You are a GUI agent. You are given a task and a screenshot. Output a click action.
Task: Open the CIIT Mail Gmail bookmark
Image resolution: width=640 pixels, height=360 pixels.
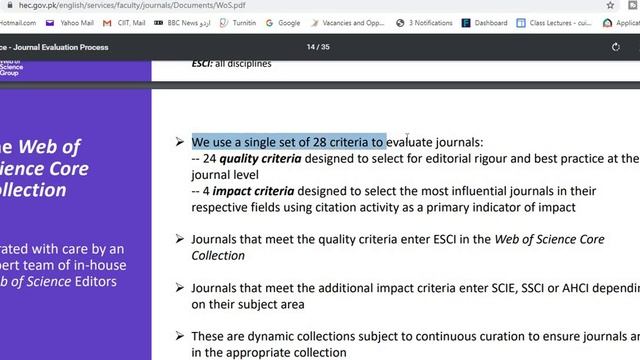click(124, 23)
